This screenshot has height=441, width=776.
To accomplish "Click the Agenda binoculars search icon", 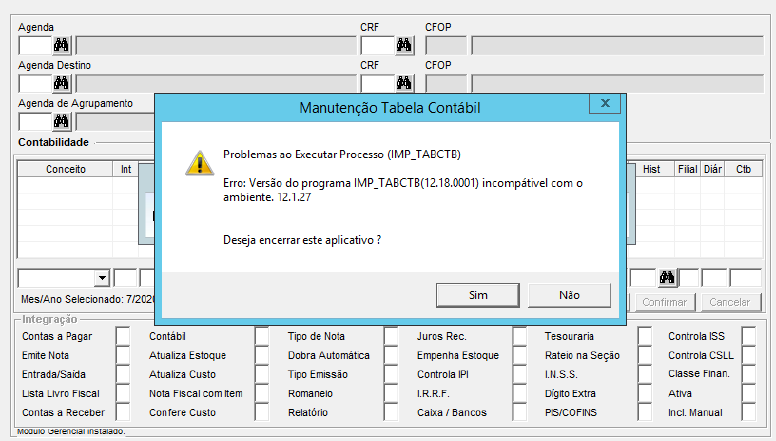I will [x=61, y=45].
